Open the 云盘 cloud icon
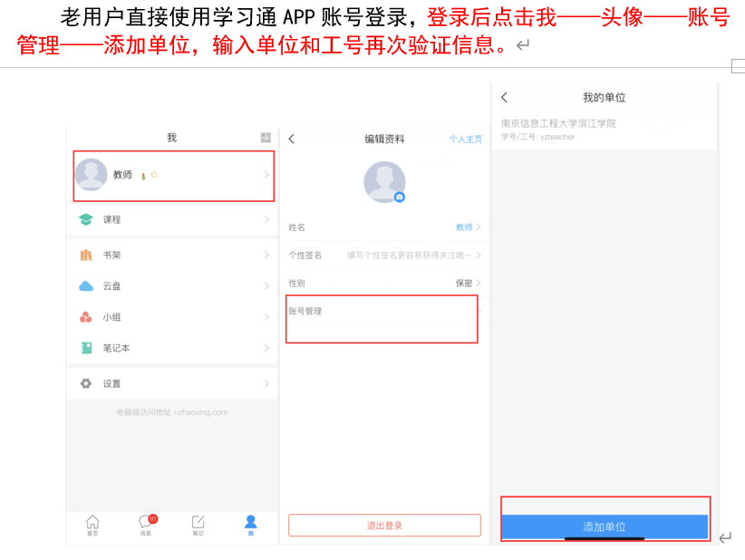Viewport: 745px width, 560px height. [x=86, y=286]
